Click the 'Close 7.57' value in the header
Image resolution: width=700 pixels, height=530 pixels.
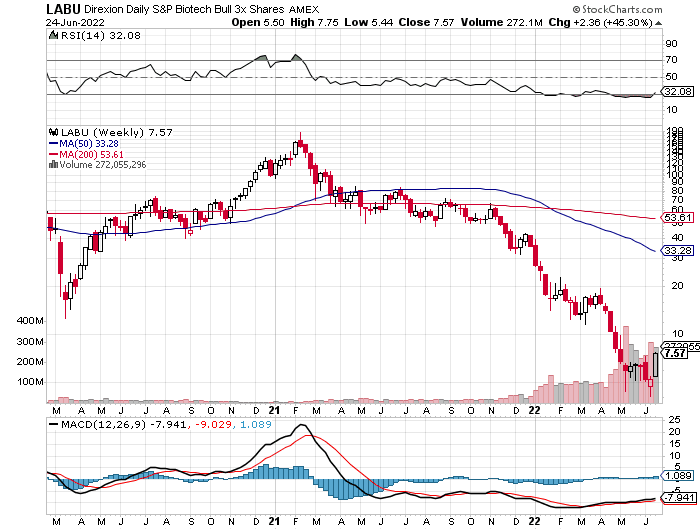click(426, 22)
